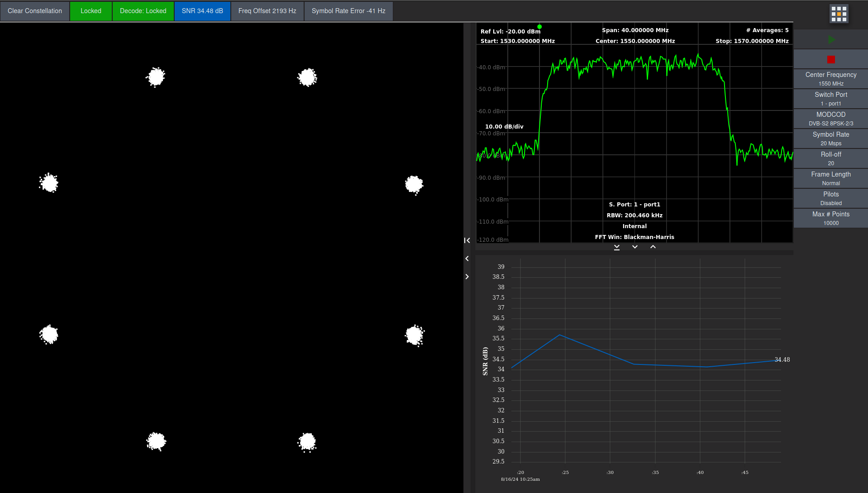Click the plain down chevron below spectrum
Screen dimensions: 868x493
(634, 247)
